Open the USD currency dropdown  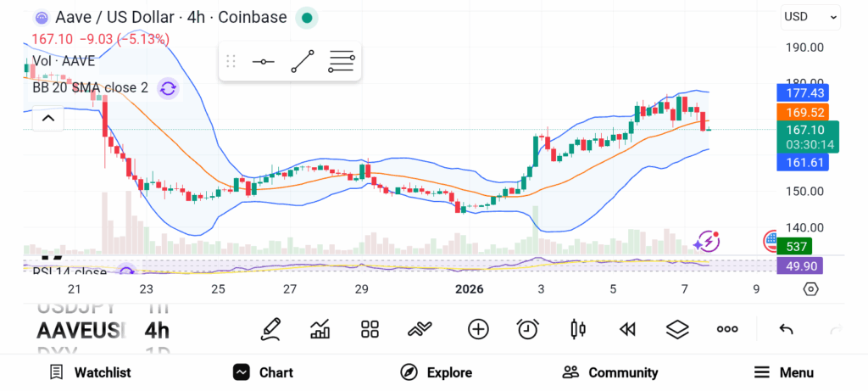[810, 16]
